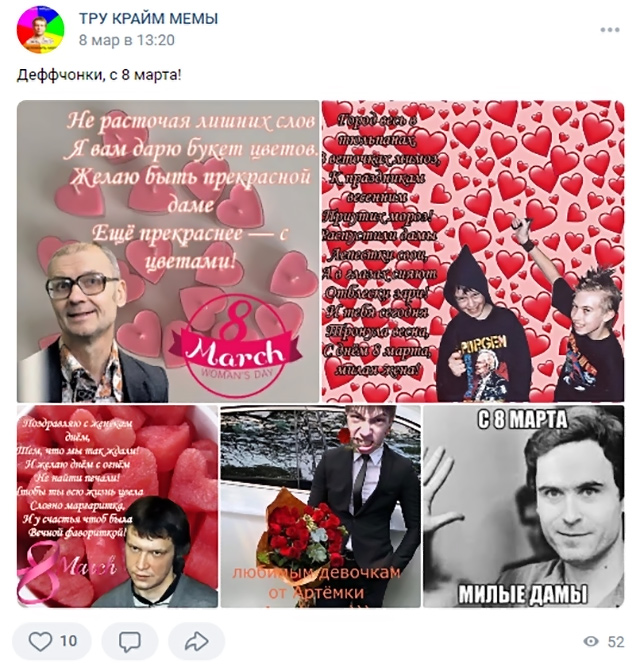The image size is (640, 664).
Task: Open the heart candies greeting image
Action: (x=117, y=506)
